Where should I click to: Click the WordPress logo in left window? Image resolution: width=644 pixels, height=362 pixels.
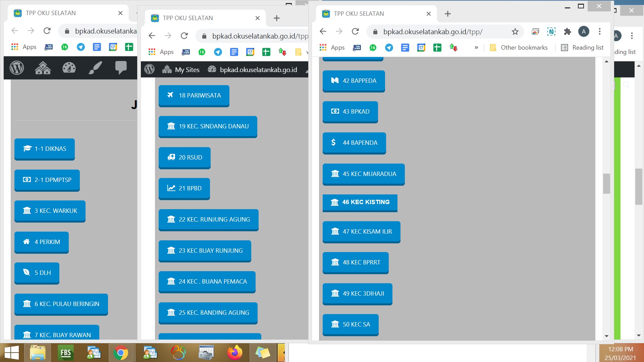coord(17,68)
